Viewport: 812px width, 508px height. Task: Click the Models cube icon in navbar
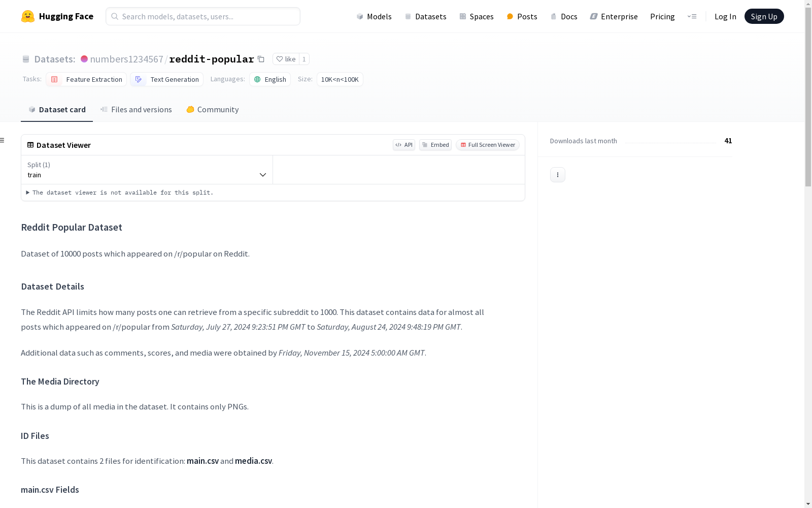click(x=360, y=16)
